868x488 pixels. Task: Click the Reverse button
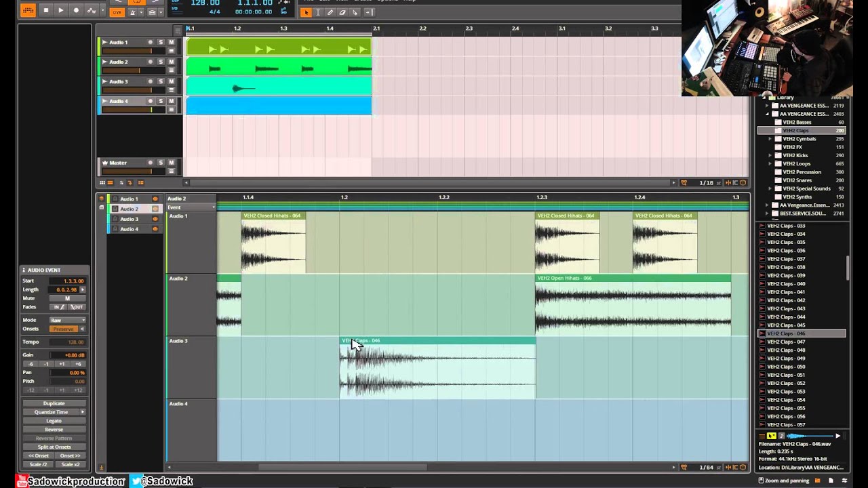pyautogui.click(x=54, y=430)
